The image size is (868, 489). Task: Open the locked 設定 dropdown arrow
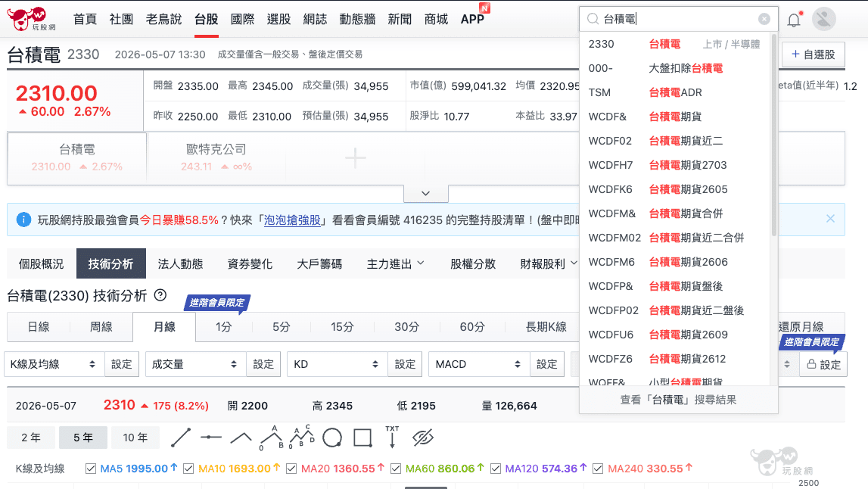(786, 364)
